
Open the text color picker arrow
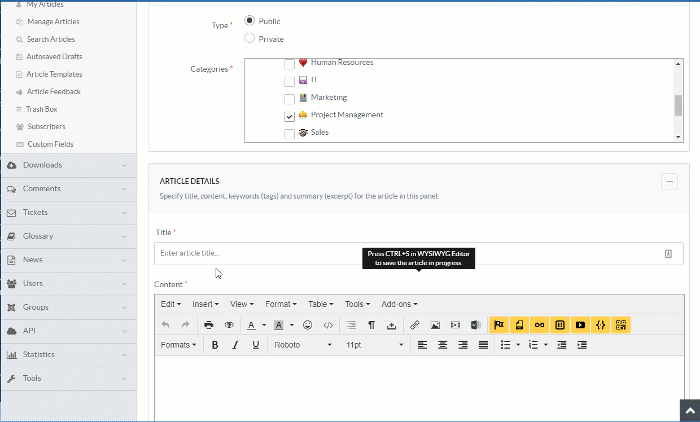pos(264,326)
